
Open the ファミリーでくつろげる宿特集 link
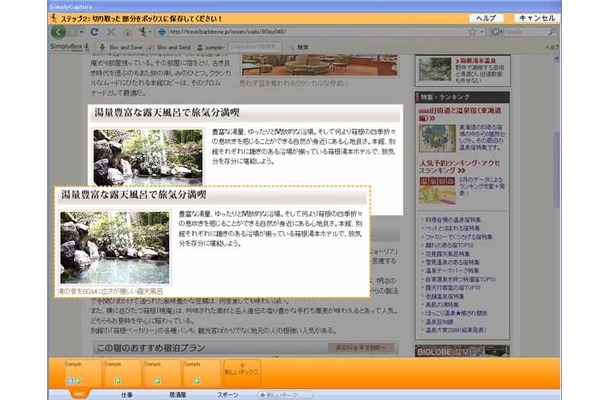(459, 237)
